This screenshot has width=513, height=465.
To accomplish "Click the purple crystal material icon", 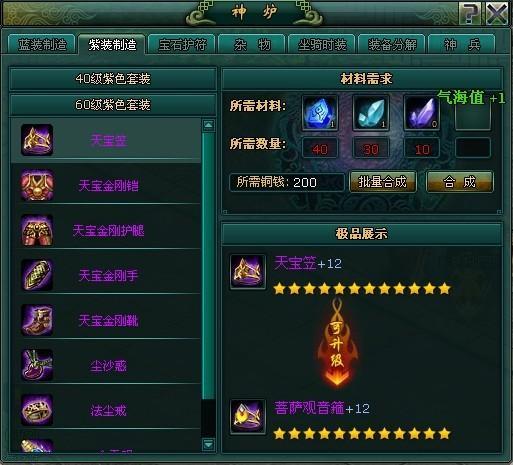I will 422,113.
